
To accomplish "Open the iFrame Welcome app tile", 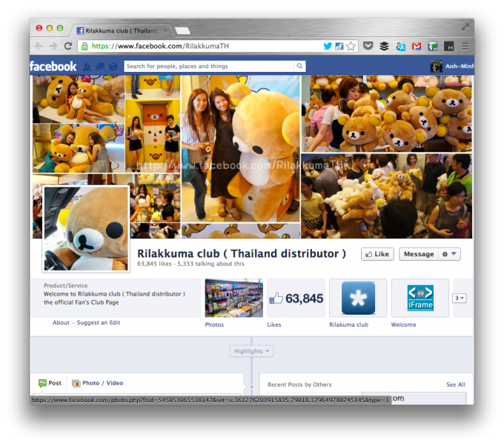I will 420,298.
